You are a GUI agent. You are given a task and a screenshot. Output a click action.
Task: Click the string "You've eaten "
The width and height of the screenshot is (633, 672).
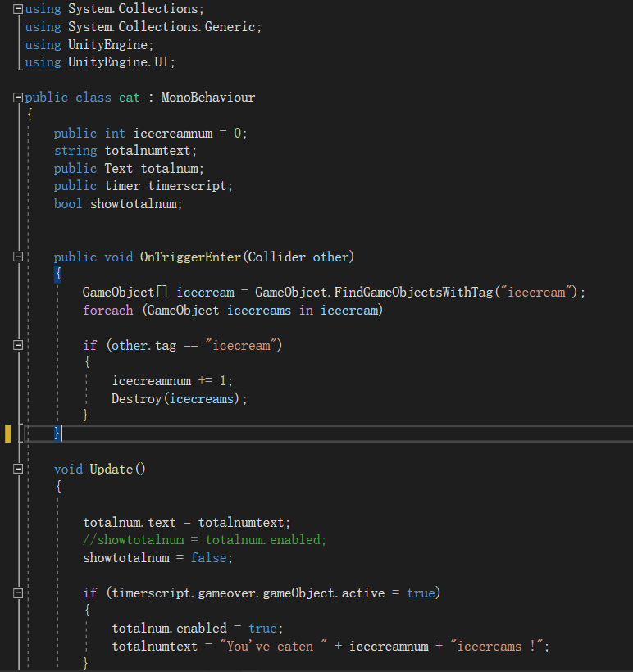pos(274,647)
